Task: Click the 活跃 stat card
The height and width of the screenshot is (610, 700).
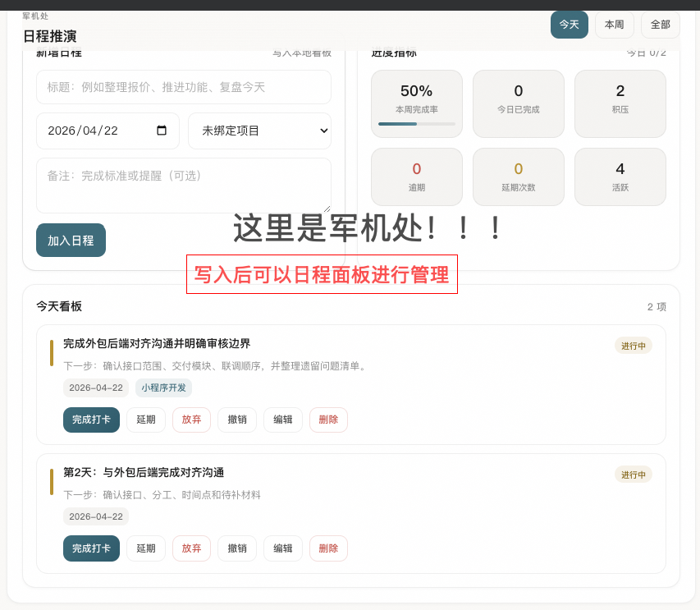Action: tap(620, 177)
